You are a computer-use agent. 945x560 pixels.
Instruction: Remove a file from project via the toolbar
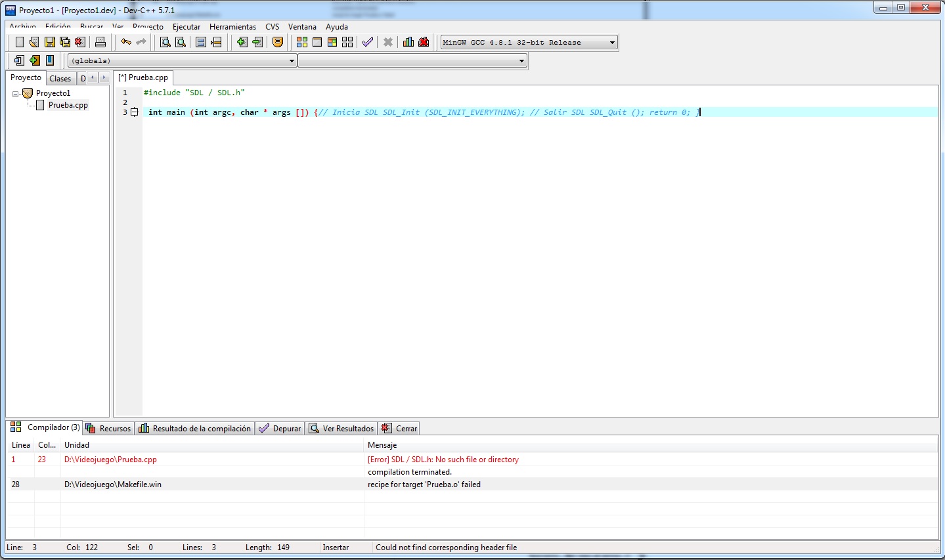tap(257, 42)
